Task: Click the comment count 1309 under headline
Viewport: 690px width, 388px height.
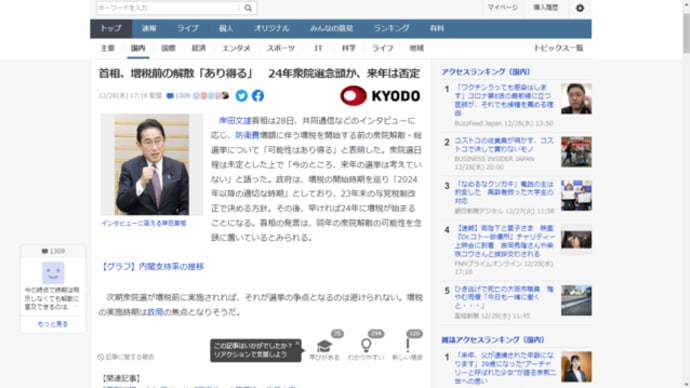Action: (178, 95)
